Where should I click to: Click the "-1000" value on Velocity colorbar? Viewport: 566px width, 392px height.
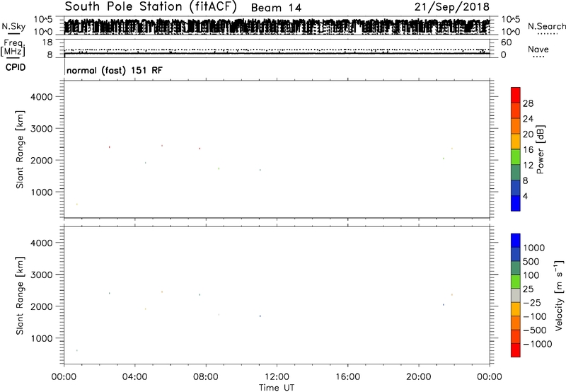(x=537, y=344)
